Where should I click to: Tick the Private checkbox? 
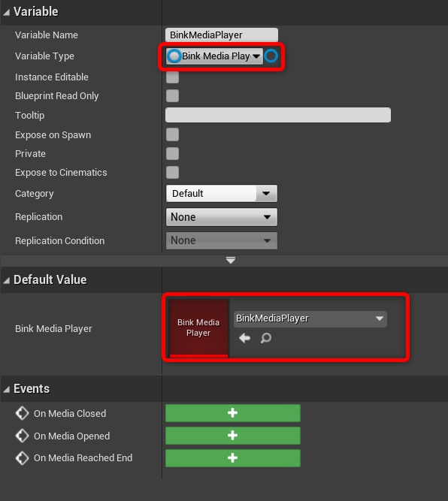(172, 154)
